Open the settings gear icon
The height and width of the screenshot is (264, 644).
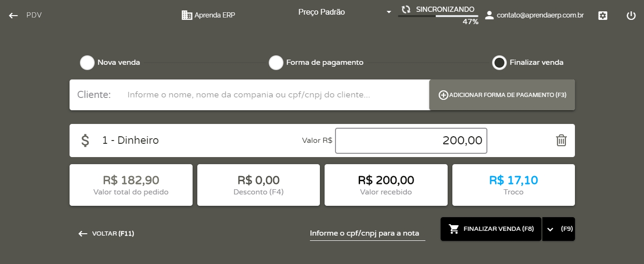602,16
